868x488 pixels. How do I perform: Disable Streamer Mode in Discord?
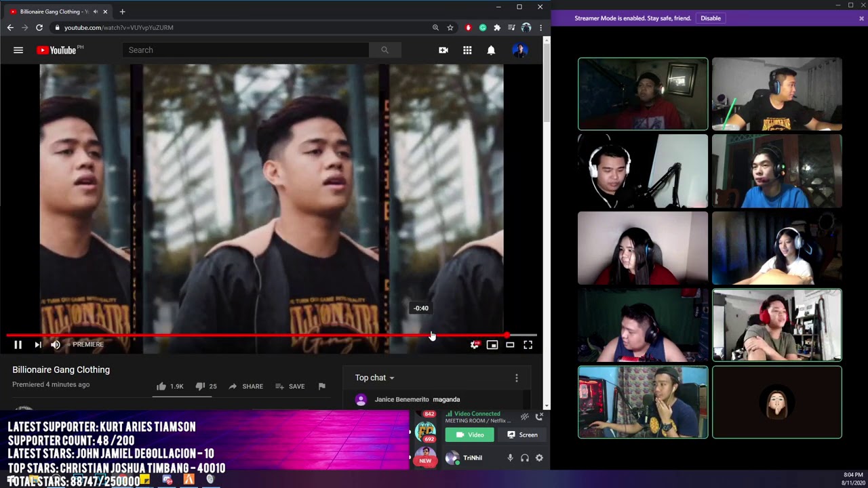point(711,18)
